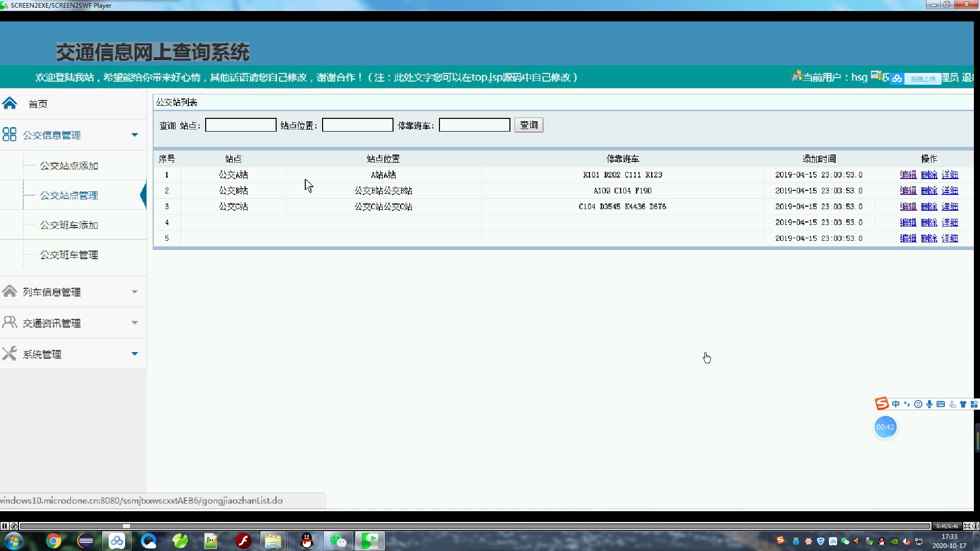Click the Sogou input S icon on floating bar
The width and height of the screenshot is (980, 551).
tap(882, 404)
